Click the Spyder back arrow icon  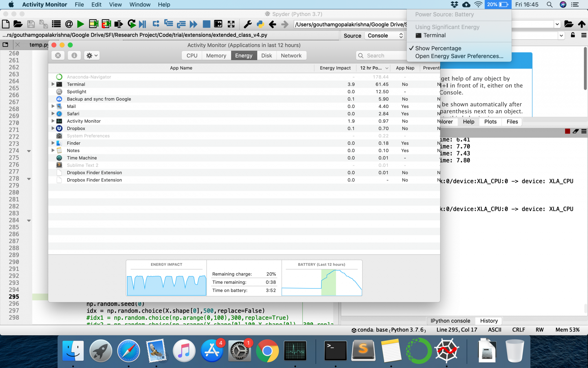pos(273,24)
